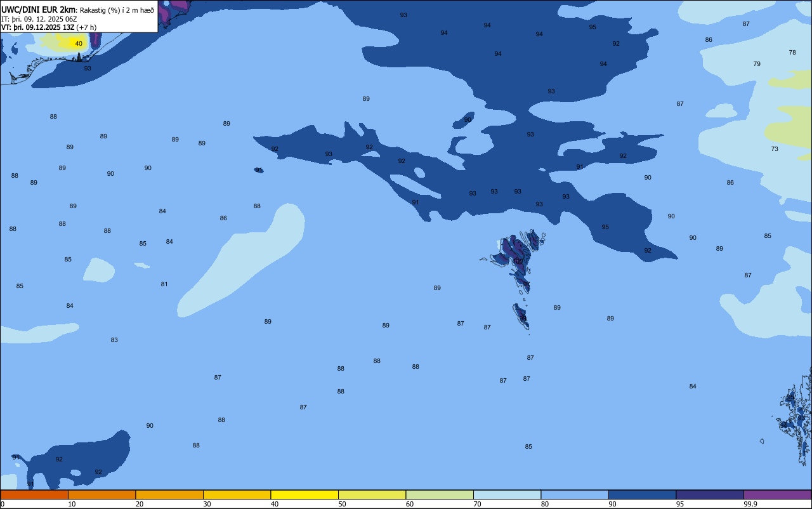
Task: Click the 'IT: þri. 09. 12. 2025 06Z' line
Action: pos(39,19)
